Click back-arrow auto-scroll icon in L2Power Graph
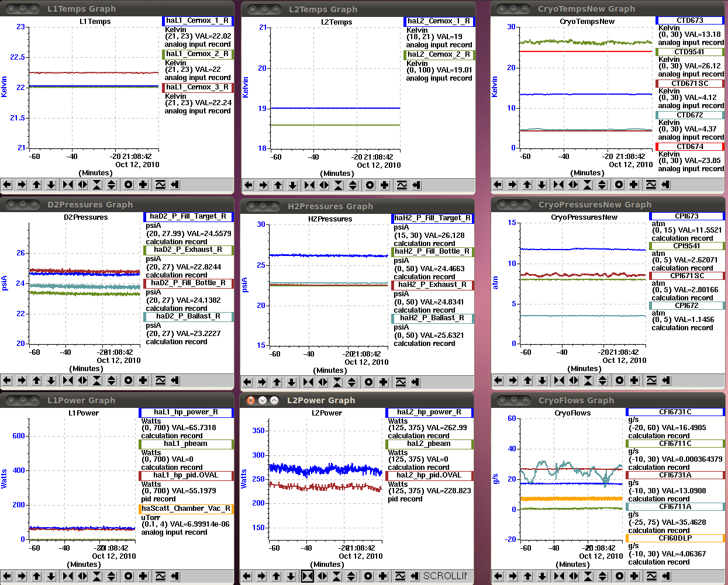The image size is (728, 585). [x=415, y=576]
